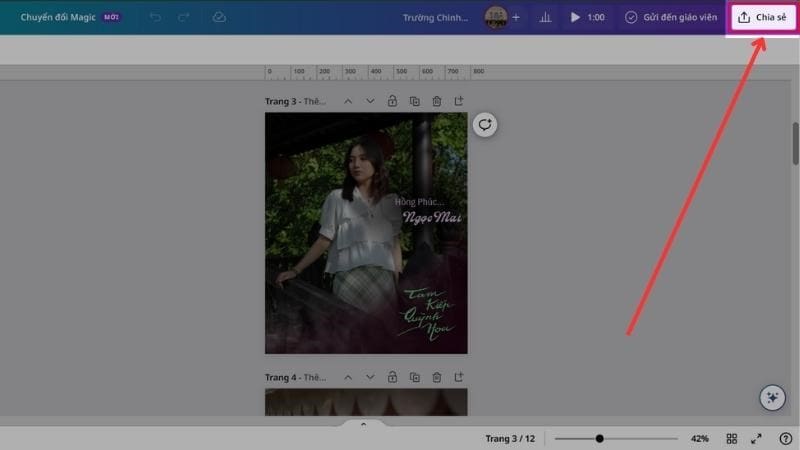800x450 pixels.
Task: Add a collaborator with the plus icon
Action: 516,18
